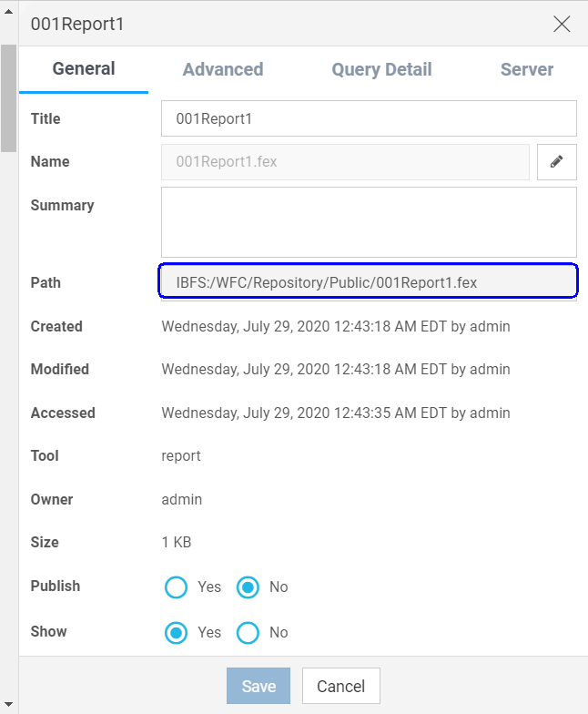Set Show option to No
The image size is (588, 714).
pos(248,632)
